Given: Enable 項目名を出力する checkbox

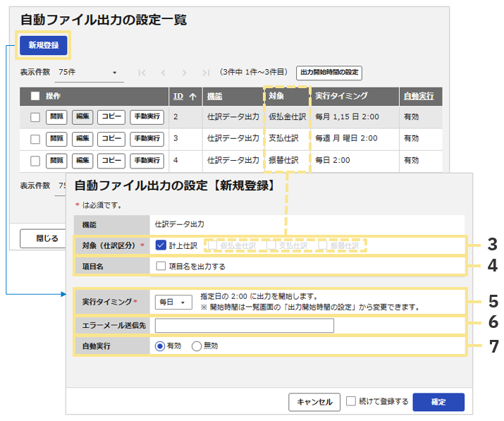Looking at the screenshot, I should tap(161, 266).
